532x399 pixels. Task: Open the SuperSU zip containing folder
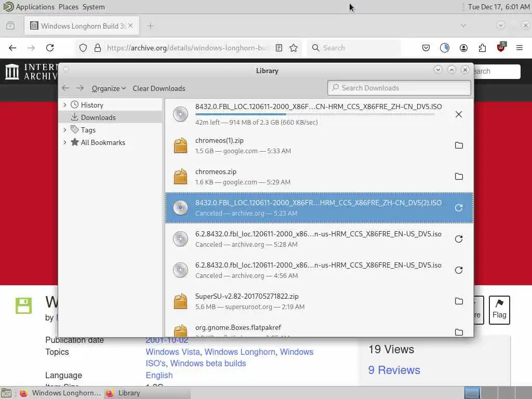(459, 301)
